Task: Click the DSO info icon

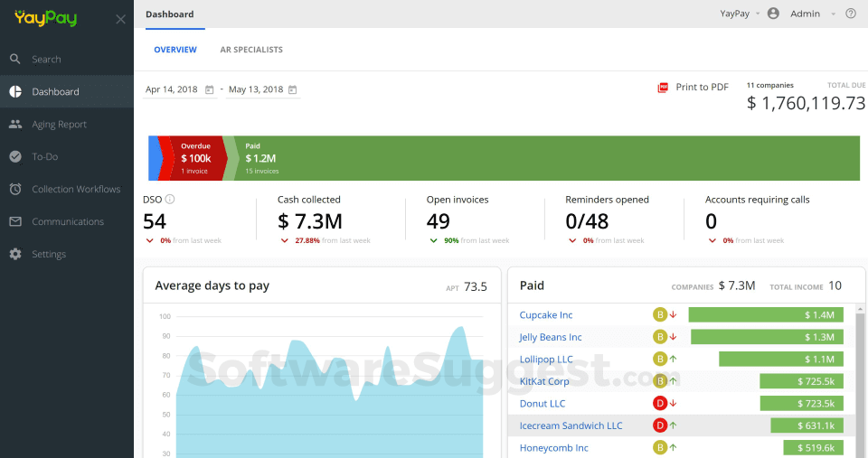Action: pyautogui.click(x=170, y=200)
